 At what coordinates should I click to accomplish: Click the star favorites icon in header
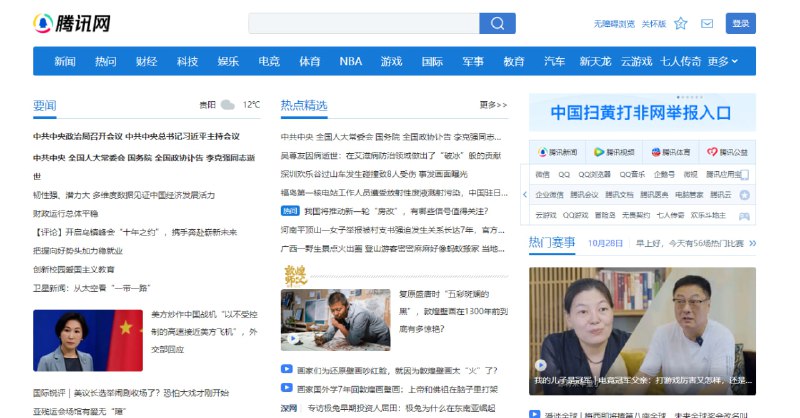tap(681, 23)
